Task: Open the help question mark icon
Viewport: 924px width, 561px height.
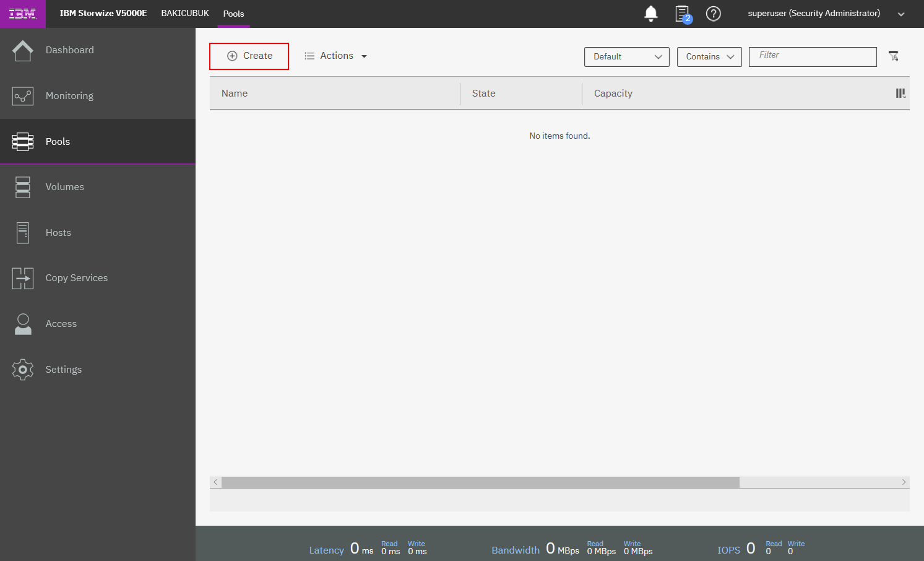Action: (713, 14)
